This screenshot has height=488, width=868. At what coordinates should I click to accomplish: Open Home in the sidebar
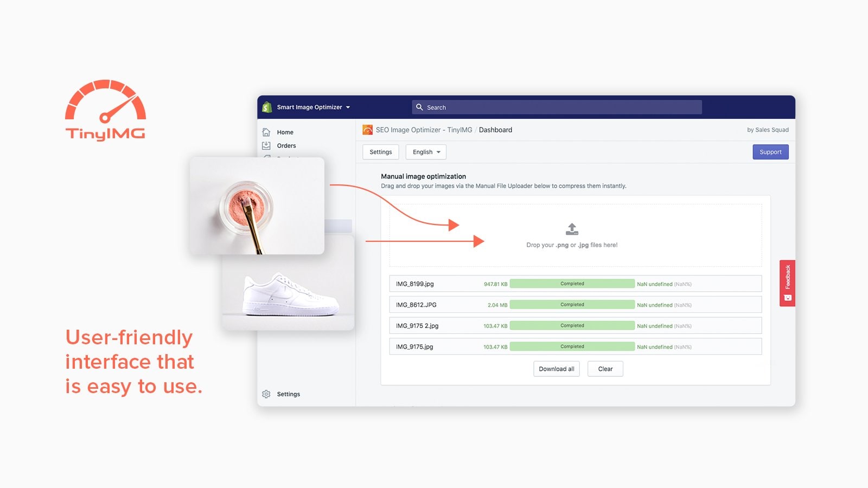point(285,132)
